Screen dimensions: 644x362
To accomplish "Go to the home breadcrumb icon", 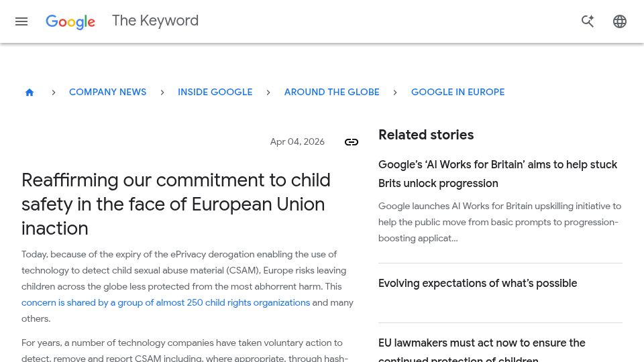I will (29, 93).
